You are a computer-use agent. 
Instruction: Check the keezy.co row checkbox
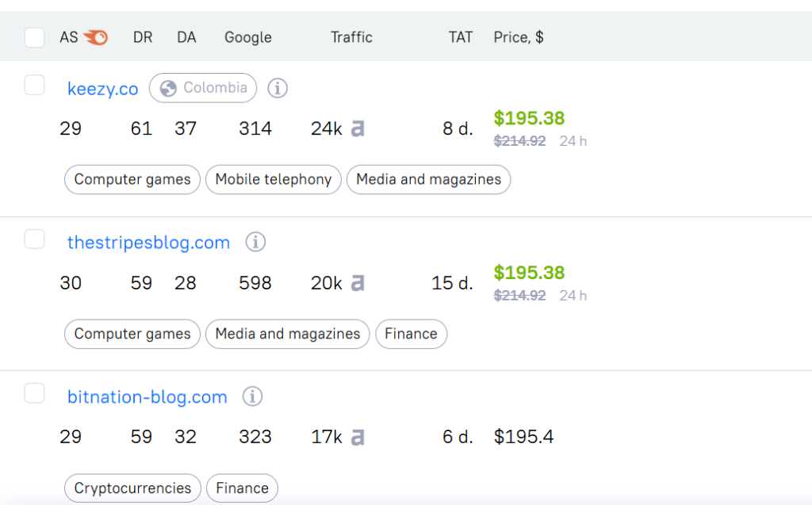pyautogui.click(x=34, y=85)
